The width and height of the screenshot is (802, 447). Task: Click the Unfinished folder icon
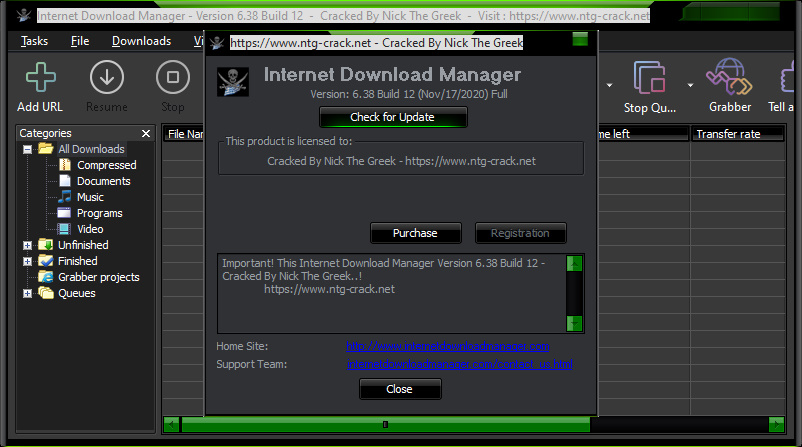click(x=46, y=244)
